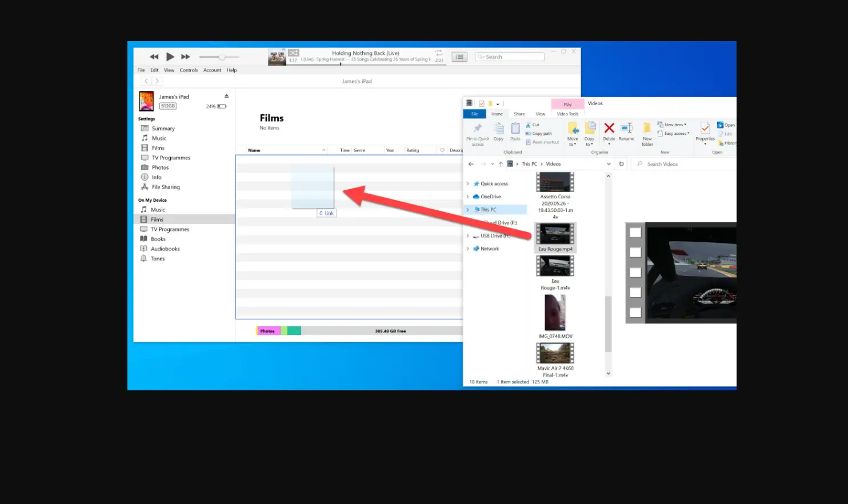Eject James's iPad

[x=226, y=96]
